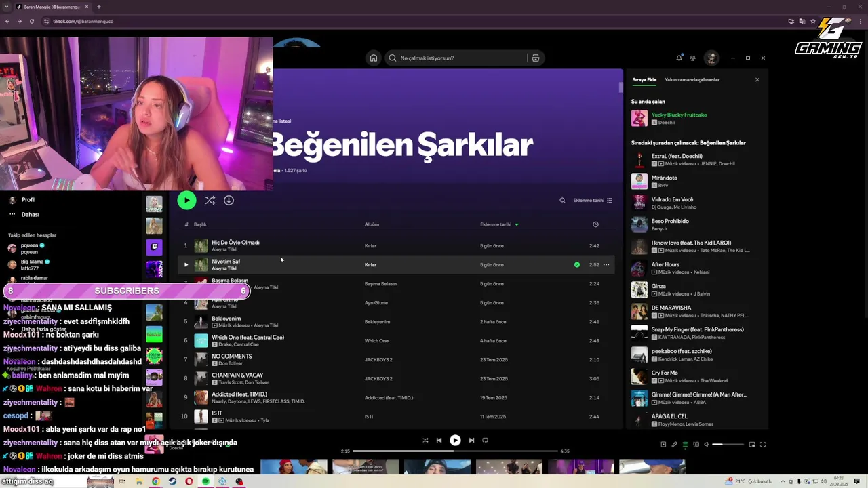Open TikTok Daha menu item
The width and height of the screenshot is (868, 488).
pos(30,214)
